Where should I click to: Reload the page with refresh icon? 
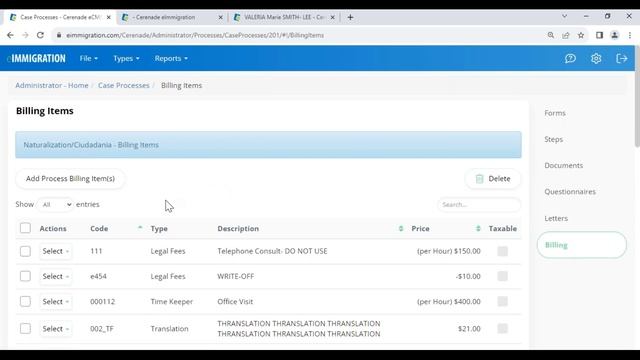click(x=40, y=35)
